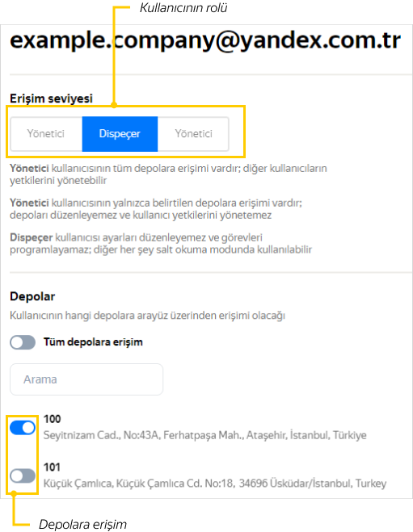Click warehouse number 101 title

tap(52, 467)
